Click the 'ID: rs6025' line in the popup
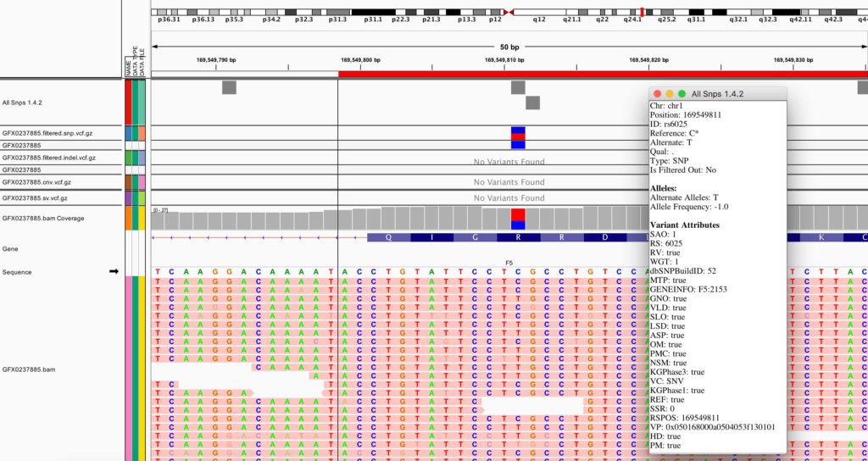868x461 pixels. point(669,124)
